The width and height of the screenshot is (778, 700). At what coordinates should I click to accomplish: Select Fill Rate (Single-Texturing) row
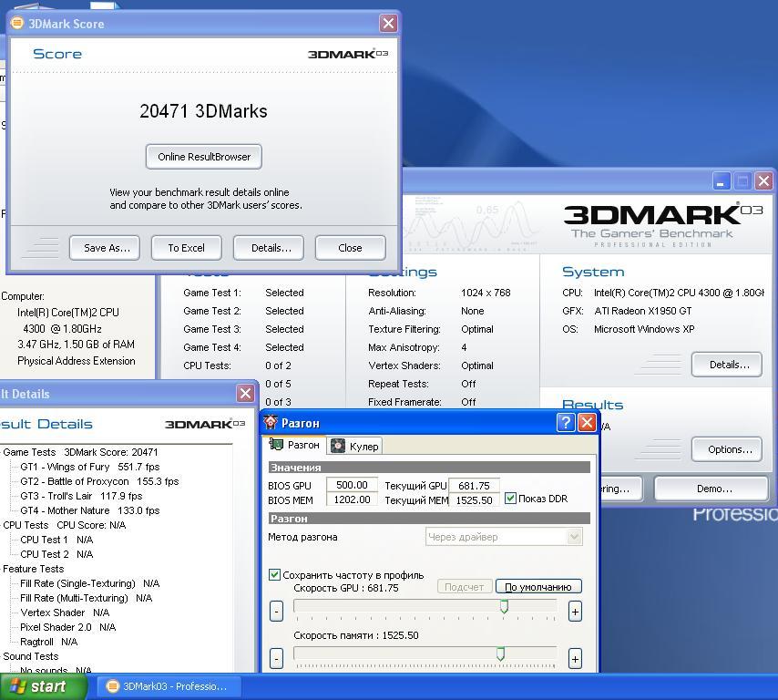coord(90,583)
